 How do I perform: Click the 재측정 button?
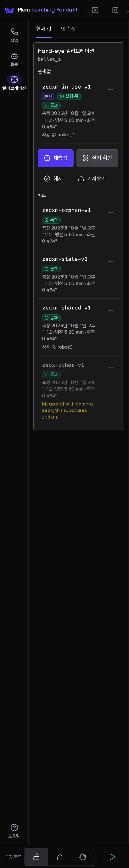55,158
